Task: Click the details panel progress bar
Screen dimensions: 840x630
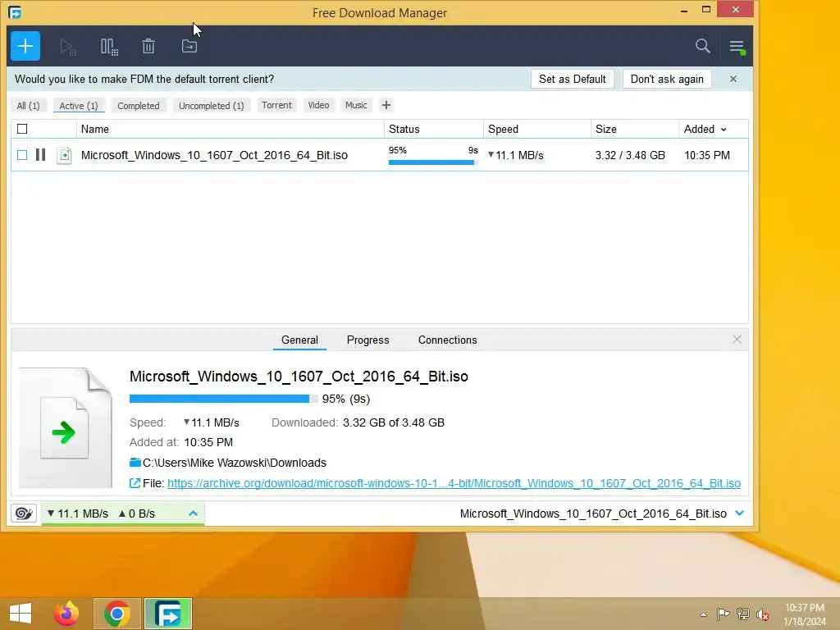Action: [x=223, y=399]
